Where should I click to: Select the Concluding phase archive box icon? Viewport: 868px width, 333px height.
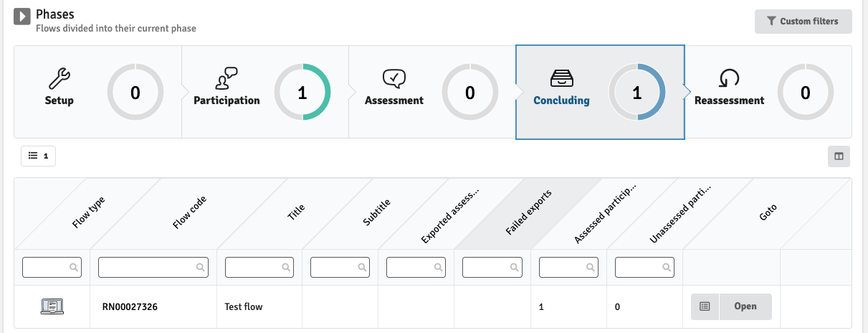coord(561,77)
